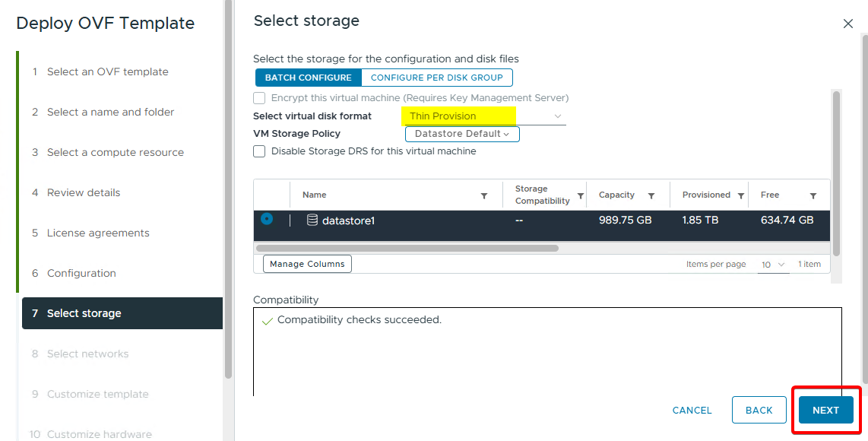This screenshot has height=441, width=868.
Task: Enable Disable Storage DRS checkbox
Action: coord(260,151)
